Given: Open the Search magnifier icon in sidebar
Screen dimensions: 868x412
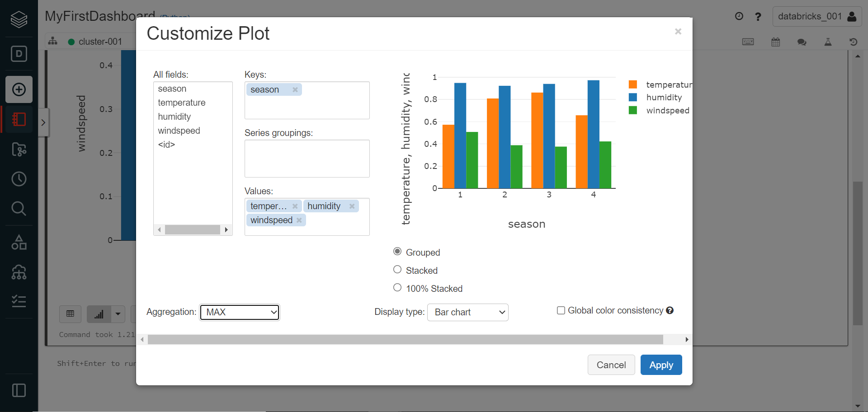Looking at the screenshot, I should [19, 208].
